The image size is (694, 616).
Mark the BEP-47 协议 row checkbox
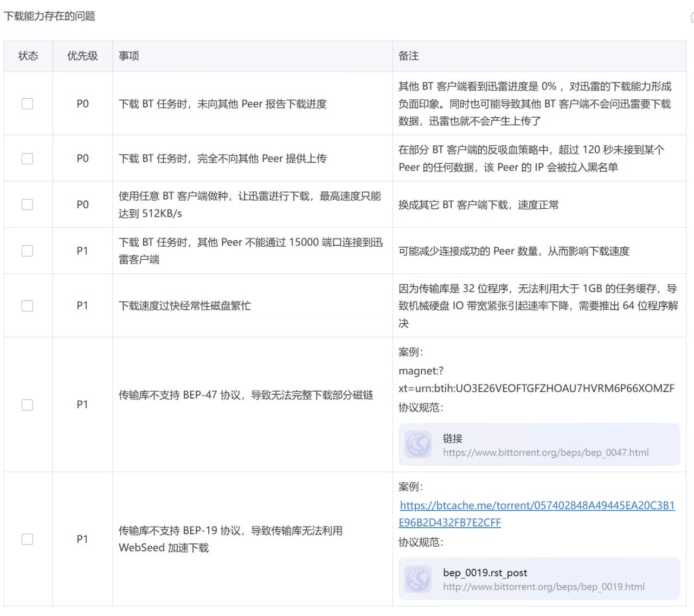click(27, 405)
